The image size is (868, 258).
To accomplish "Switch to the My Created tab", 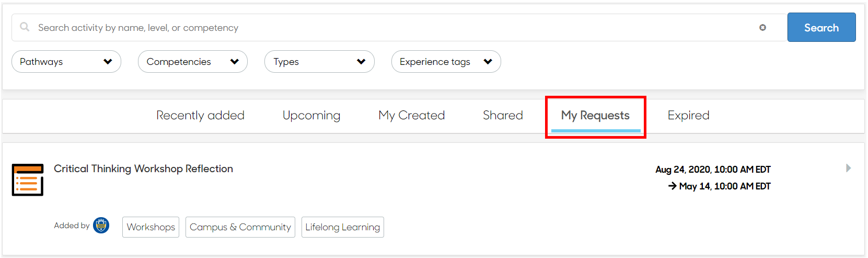I will coord(412,115).
